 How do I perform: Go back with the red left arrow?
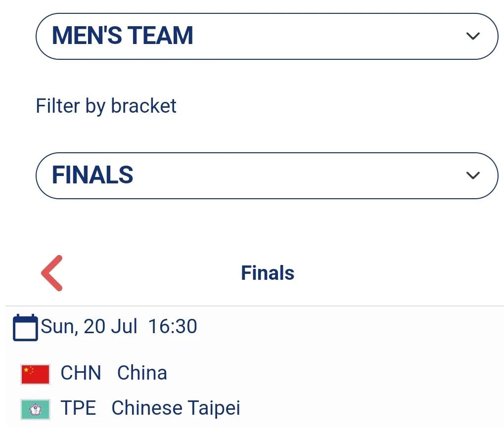pyautogui.click(x=52, y=273)
